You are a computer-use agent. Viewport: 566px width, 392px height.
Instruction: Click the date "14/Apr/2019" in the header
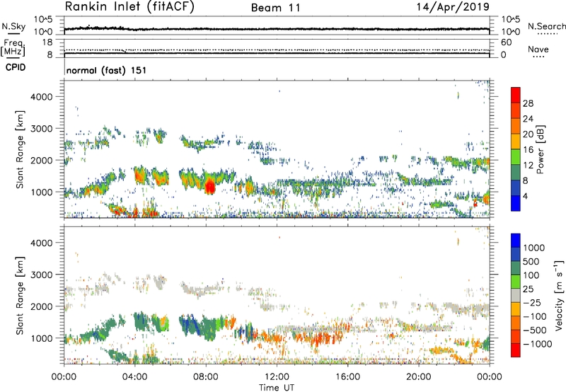[x=453, y=7]
